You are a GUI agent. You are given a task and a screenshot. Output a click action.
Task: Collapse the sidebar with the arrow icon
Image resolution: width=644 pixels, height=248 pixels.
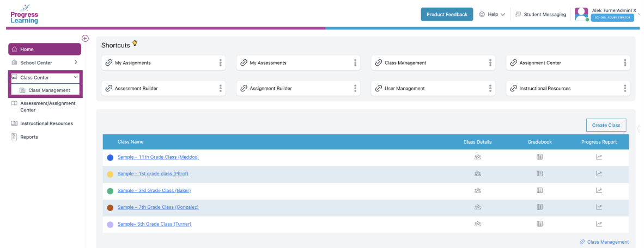click(85, 38)
